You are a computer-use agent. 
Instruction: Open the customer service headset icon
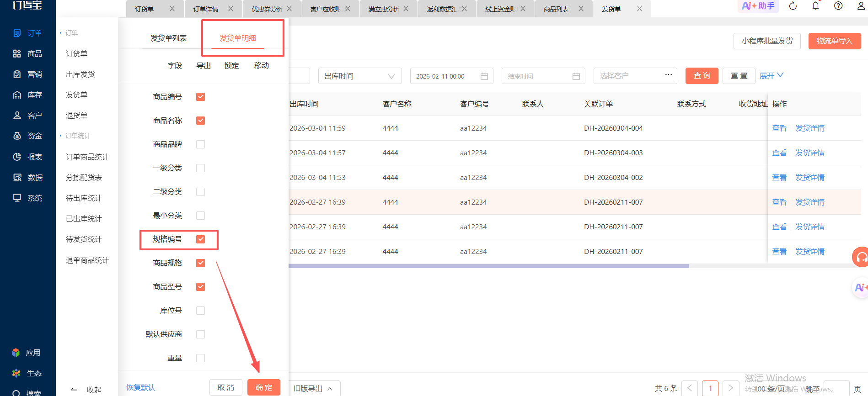point(860,257)
